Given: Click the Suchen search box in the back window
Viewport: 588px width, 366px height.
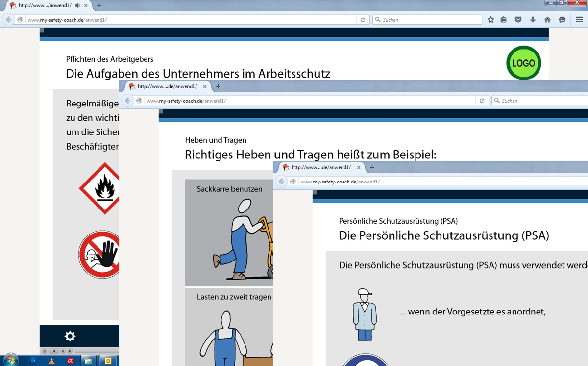Looking at the screenshot, I should 427,20.
